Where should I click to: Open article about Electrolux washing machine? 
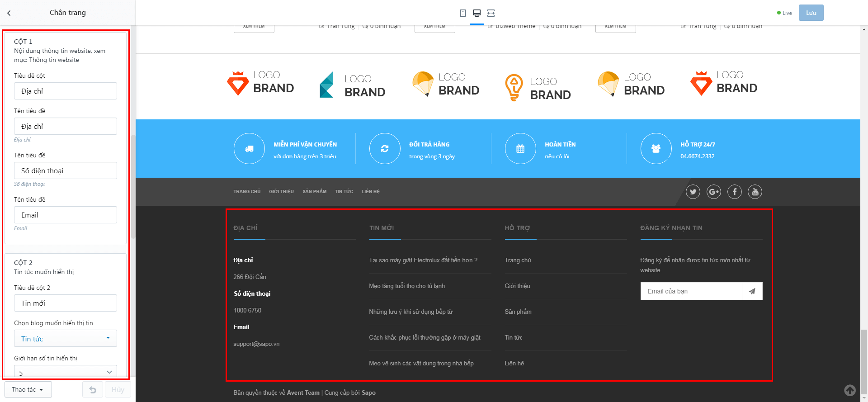click(423, 260)
